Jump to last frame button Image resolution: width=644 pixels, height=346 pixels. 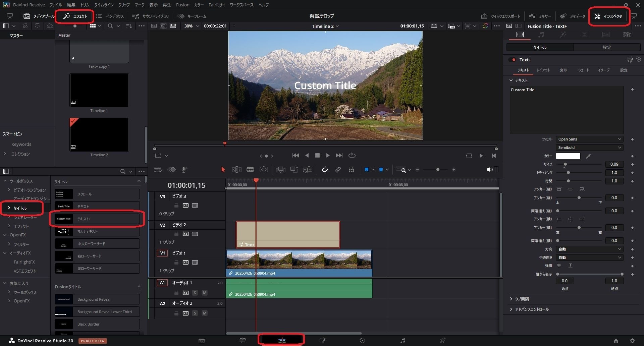[339, 155]
